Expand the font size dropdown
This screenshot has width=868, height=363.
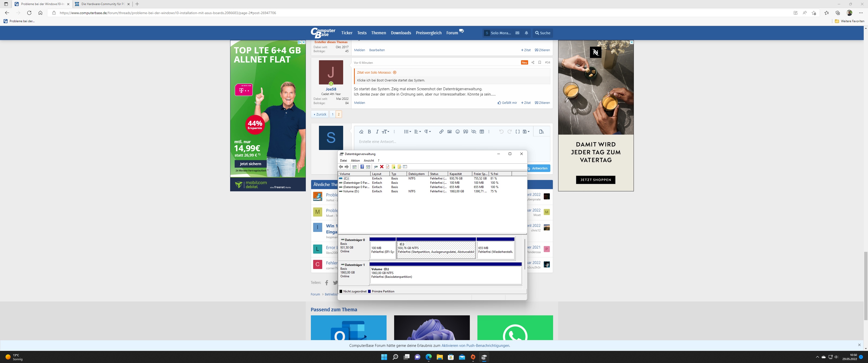(386, 132)
